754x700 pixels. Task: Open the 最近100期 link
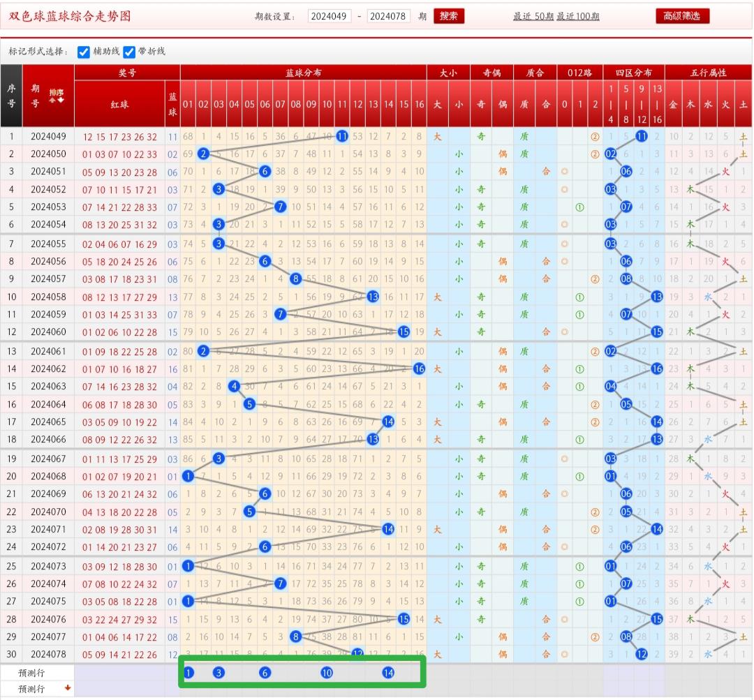pyautogui.click(x=577, y=17)
